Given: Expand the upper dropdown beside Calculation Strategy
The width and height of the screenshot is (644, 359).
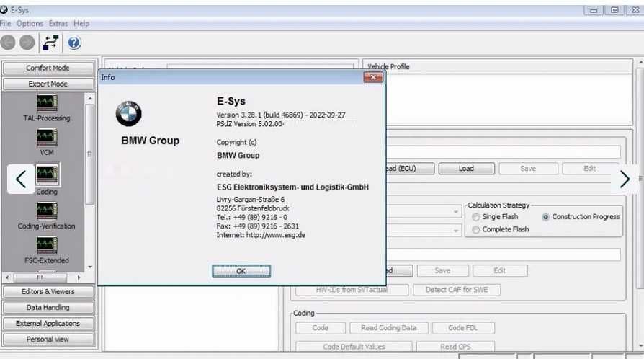Looking at the screenshot, I should (x=456, y=212).
